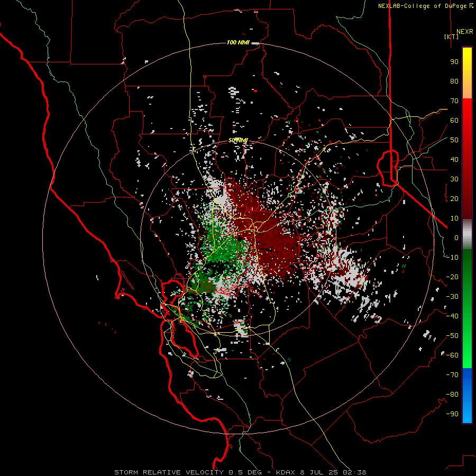The width and height of the screenshot is (476, 476).
Task: Click the positive 70 knot scale label
Action: (x=454, y=101)
